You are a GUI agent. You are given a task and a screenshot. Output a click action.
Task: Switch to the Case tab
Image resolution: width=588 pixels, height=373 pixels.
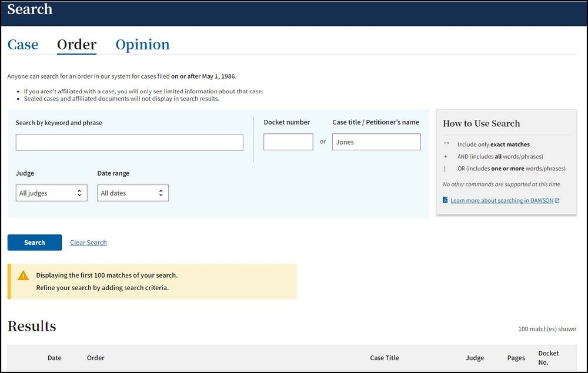(x=23, y=45)
